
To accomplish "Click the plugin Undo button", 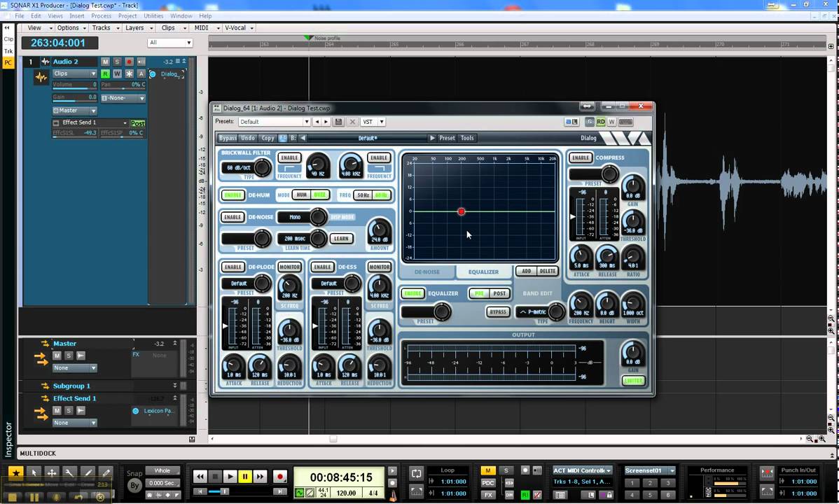I will click(x=248, y=138).
